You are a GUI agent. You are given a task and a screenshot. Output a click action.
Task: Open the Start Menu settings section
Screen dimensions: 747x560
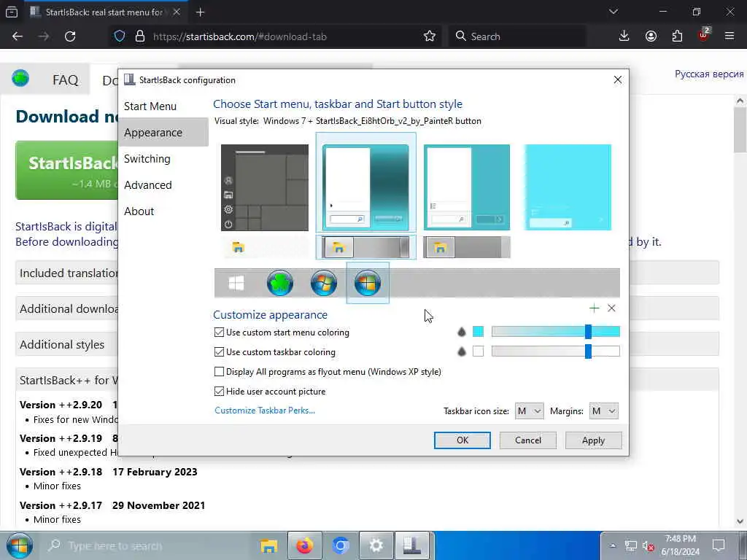pos(150,106)
